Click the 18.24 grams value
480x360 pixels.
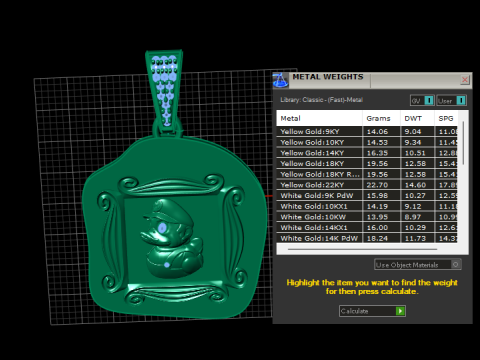(x=377, y=238)
